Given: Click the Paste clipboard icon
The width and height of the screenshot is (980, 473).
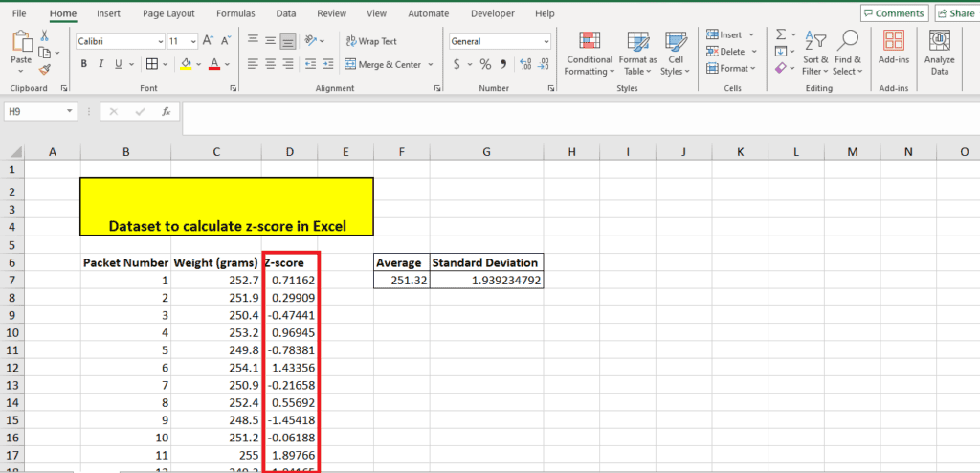Looking at the screenshot, I should coord(21,41).
